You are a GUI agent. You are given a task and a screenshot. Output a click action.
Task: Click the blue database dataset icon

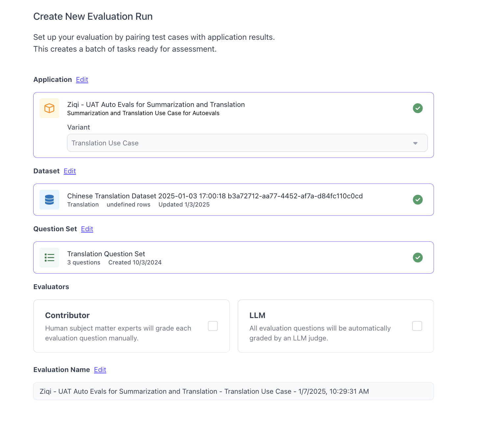click(49, 200)
